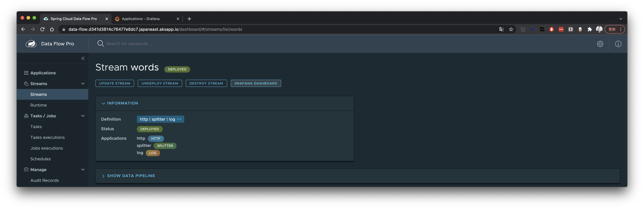Click the 'Stream words' page heading
This screenshot has width=644, height=209.
pyautogui.click(x=127, y=67)
